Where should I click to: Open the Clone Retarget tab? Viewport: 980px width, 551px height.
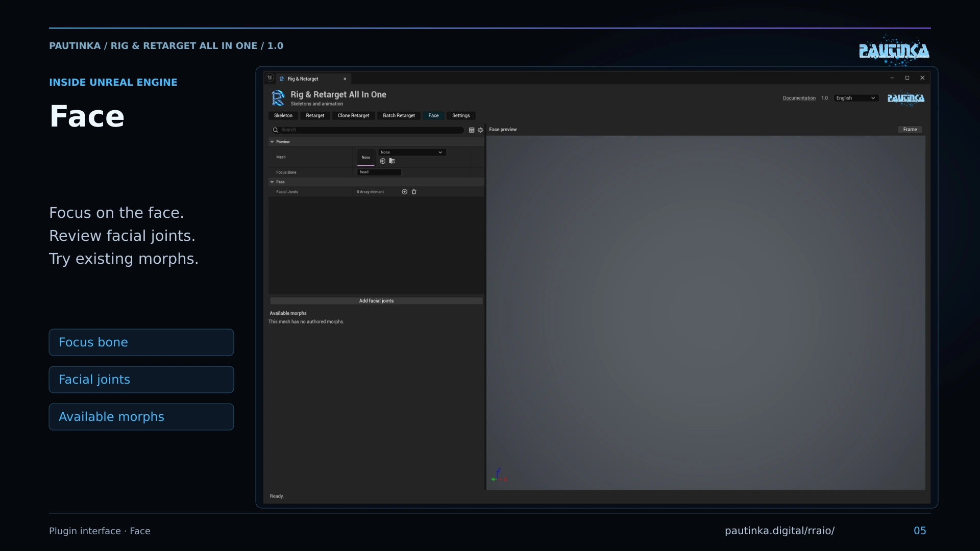(x=353, y=116)
